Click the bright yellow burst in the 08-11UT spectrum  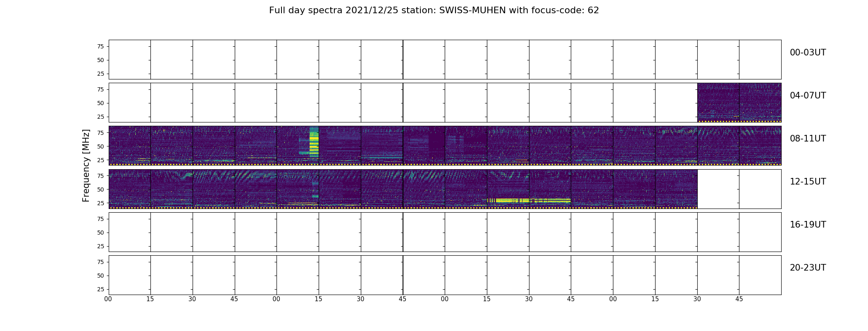(x=314, y=143)
